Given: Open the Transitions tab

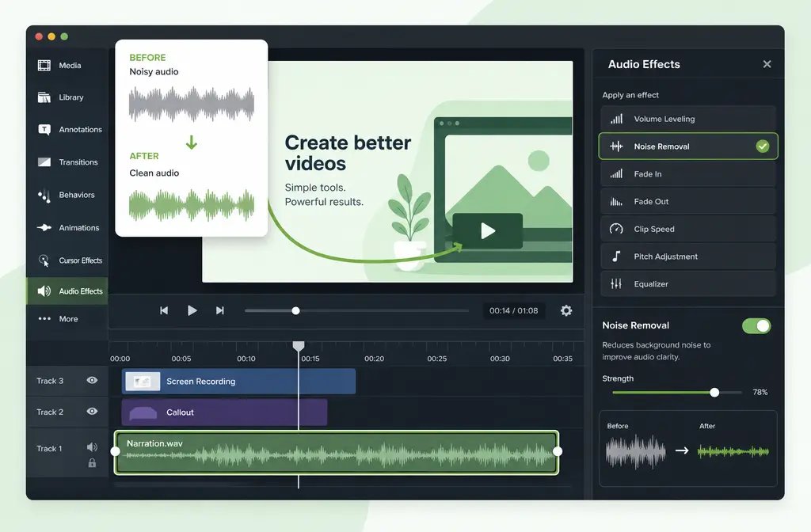Looking at the screenshot, I should click(67, 161).
